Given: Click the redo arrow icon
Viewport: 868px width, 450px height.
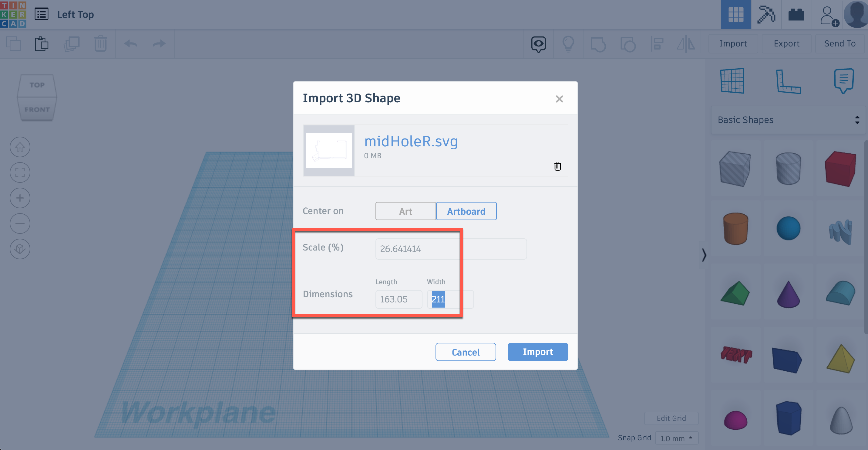Looking at the screenshot, I should point(159,43).
